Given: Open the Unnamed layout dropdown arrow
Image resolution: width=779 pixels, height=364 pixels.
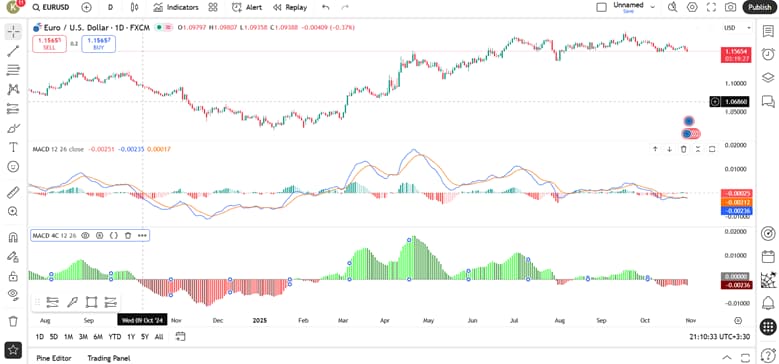Looking at the screenshot, I should click(653, 7).
